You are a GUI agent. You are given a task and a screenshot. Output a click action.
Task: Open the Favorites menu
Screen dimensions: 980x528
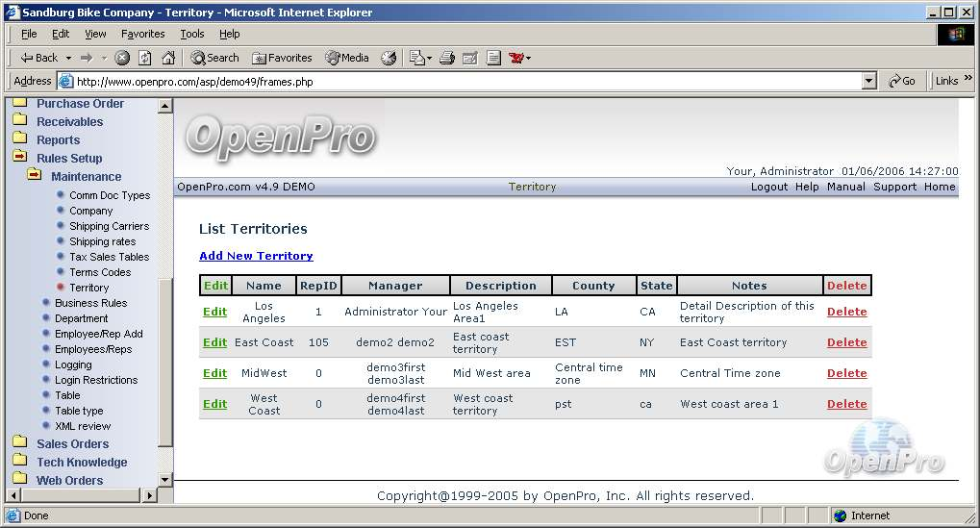coord(142,34)
